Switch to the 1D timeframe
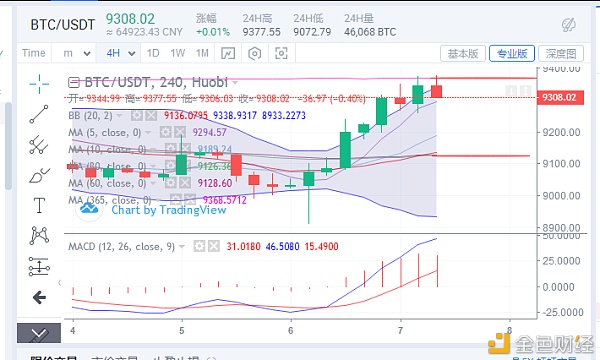This screenshot has height=360, width=600. point(153,53)
